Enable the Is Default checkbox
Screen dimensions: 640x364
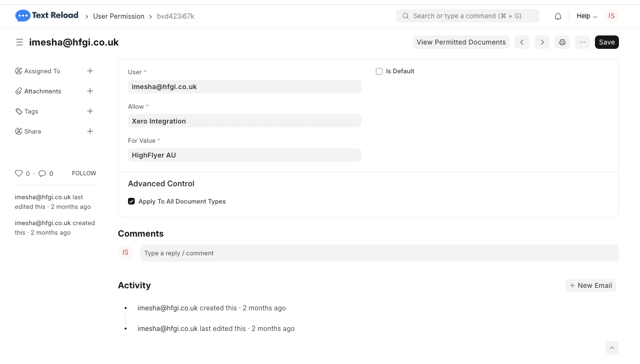pyautogui.click(x=379, y=71)
